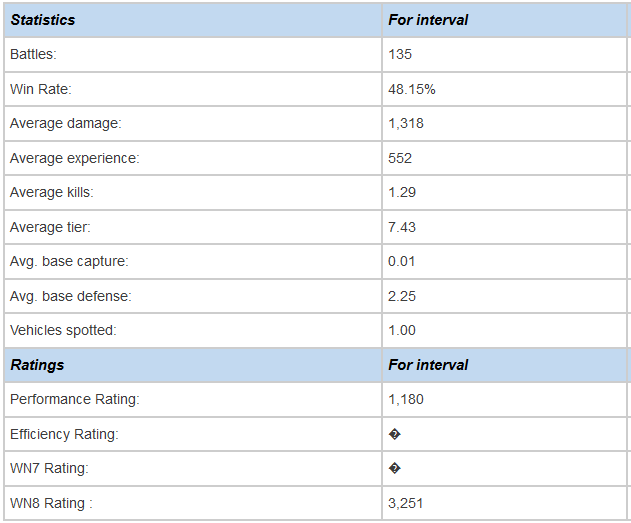Click the WN8 Rating label
The image size is (631, 523).
click(x=51, y=503)
